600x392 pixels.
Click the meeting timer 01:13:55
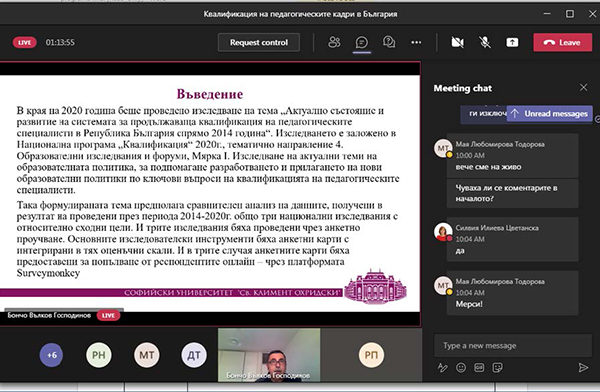60,42
